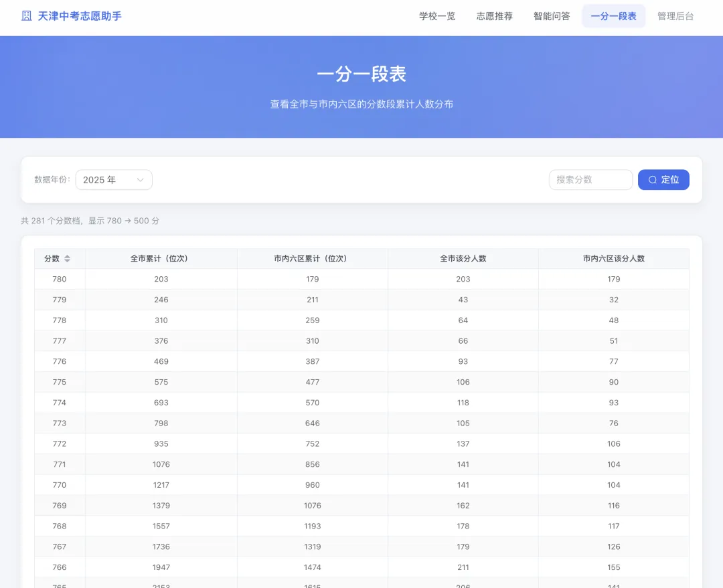Open 管理后台 menu item
723x588 pixels.
675,16
